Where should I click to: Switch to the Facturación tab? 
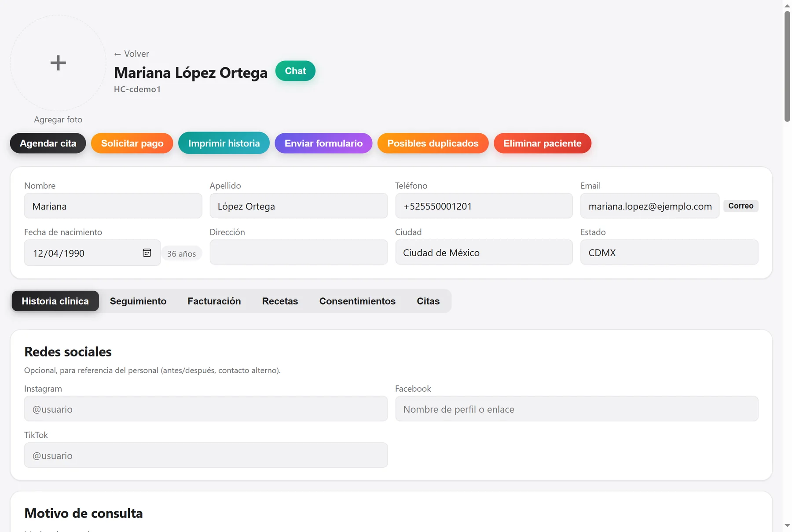point(214,301)
